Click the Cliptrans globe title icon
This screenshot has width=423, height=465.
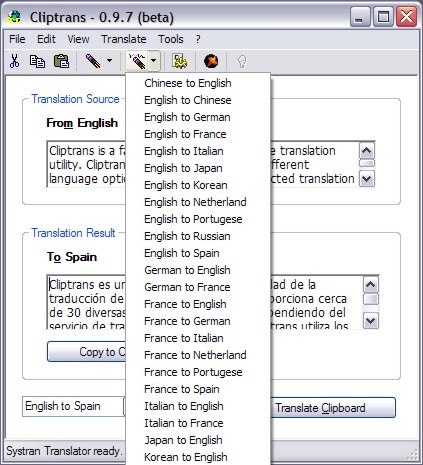15,17
